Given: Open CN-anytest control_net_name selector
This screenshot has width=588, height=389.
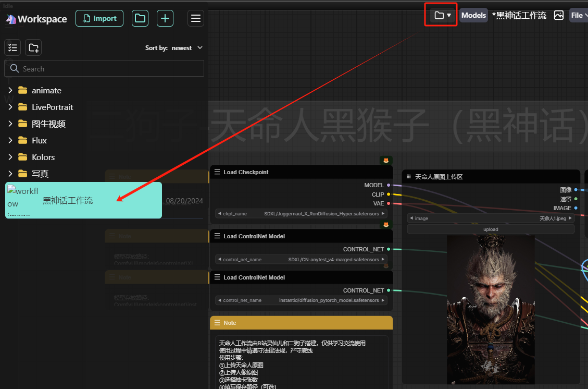Looking at the screenshot, I should tap(301, 260).
